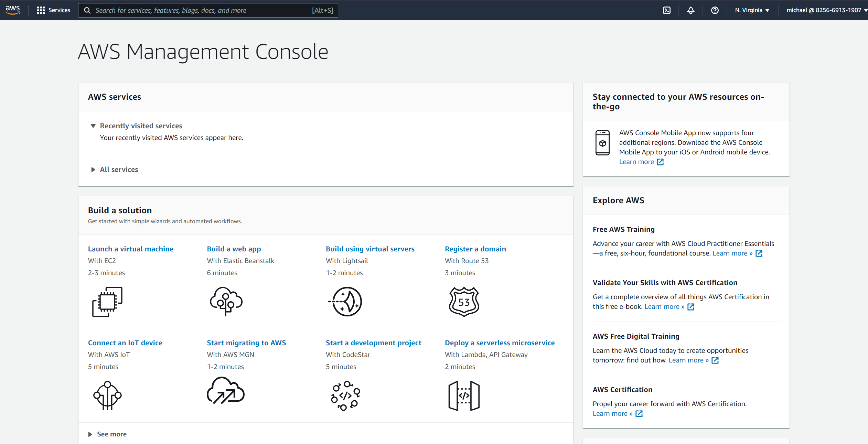Expand the All services section
This screenshot has width=868, height=444.
[x=93, y=170]
